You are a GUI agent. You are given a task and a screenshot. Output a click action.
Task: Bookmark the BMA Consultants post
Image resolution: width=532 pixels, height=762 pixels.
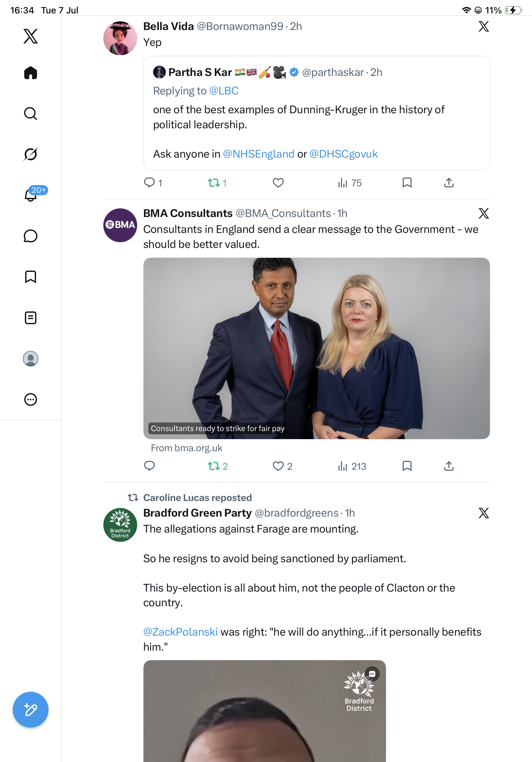tap(407, 466)
